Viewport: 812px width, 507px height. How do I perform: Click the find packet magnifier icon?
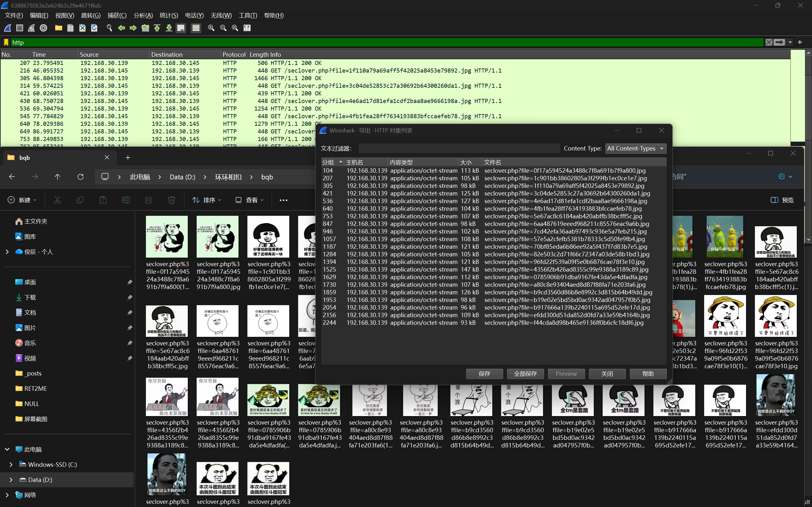click(109, 28)
